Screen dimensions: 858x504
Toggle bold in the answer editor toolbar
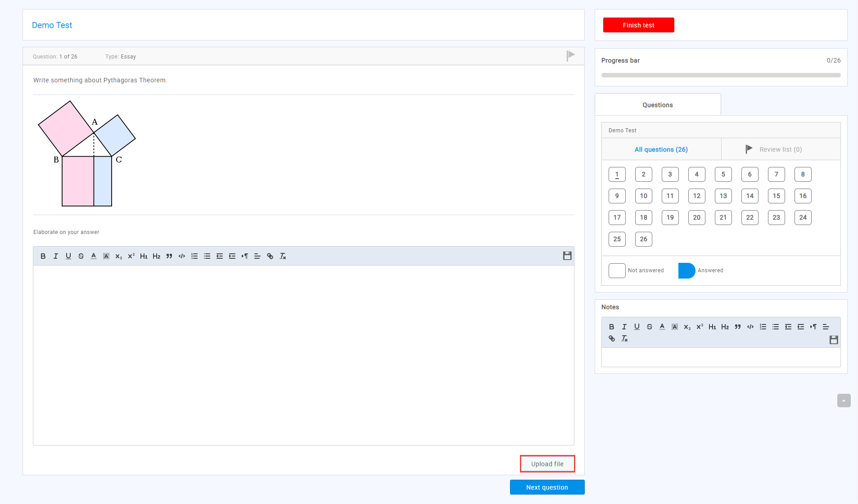click(x=43, y=256)
